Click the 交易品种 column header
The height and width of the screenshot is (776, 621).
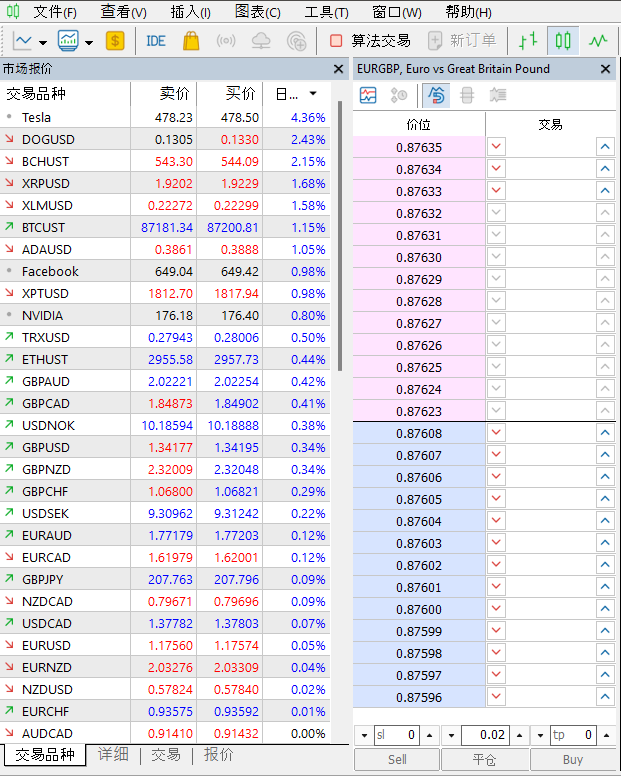(65, 94)
